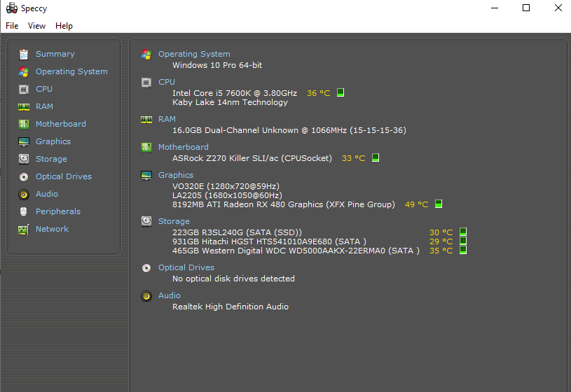Select Summary in the sidebar
The height and width of the screenshot is (392, 571).
(x=55, y=54)
